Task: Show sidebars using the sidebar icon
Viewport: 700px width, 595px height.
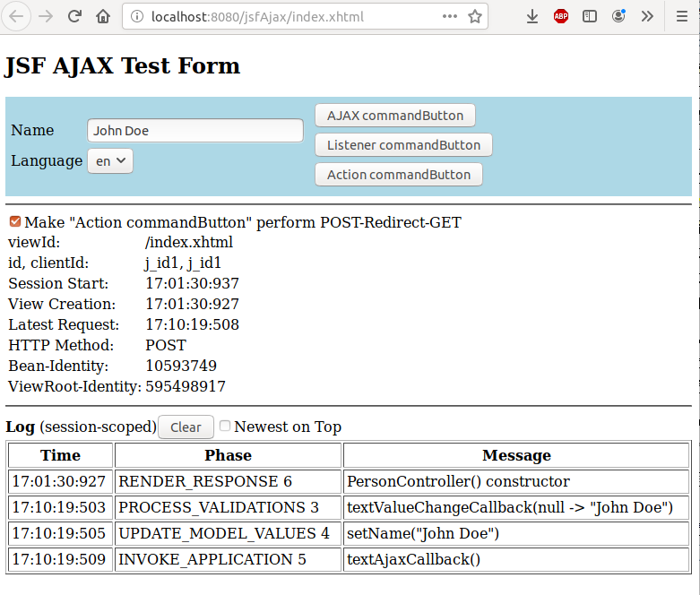Action: click(x=590, y=16)
